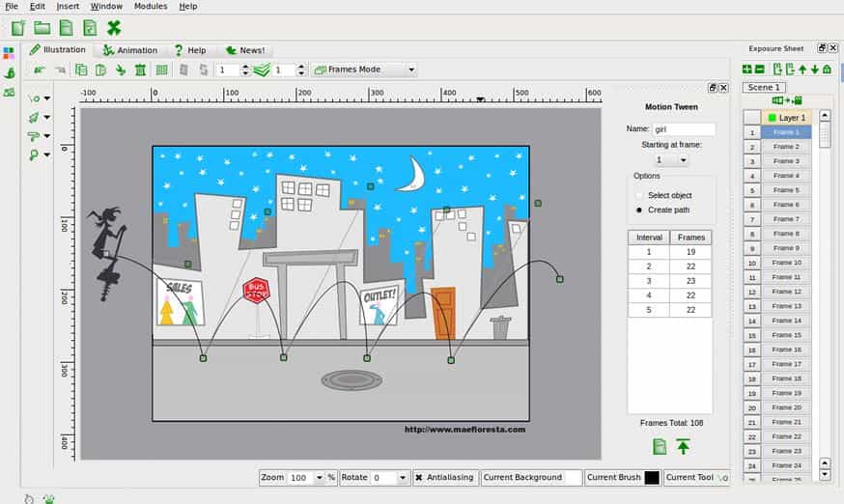Open the Rotate angle dropdown
The height and width of the screenshot is (504, 844).
402,478
